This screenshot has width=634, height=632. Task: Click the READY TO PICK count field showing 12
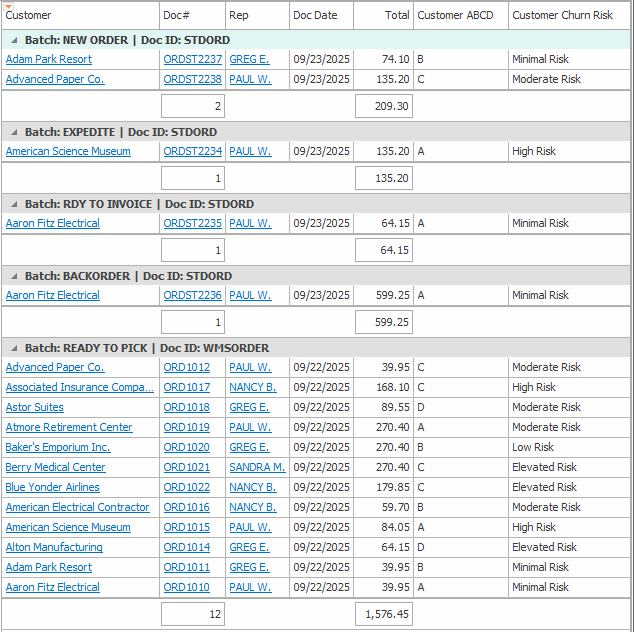pyautogui.click(x=192, y=614)
